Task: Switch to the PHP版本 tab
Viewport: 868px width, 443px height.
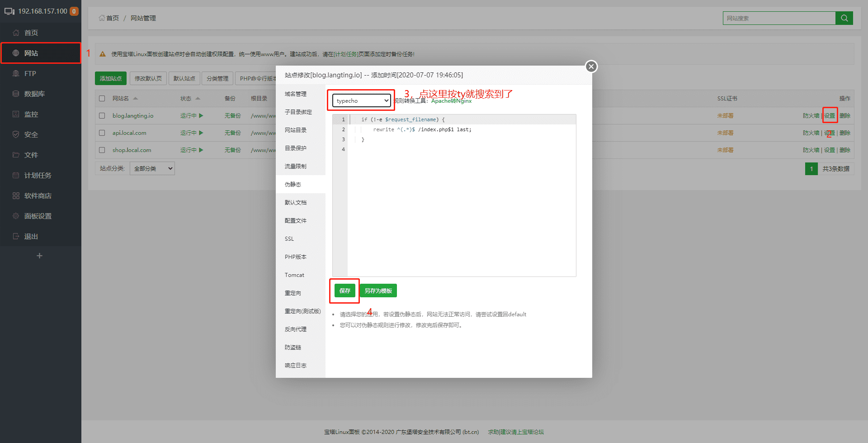Action: (301, 257)
